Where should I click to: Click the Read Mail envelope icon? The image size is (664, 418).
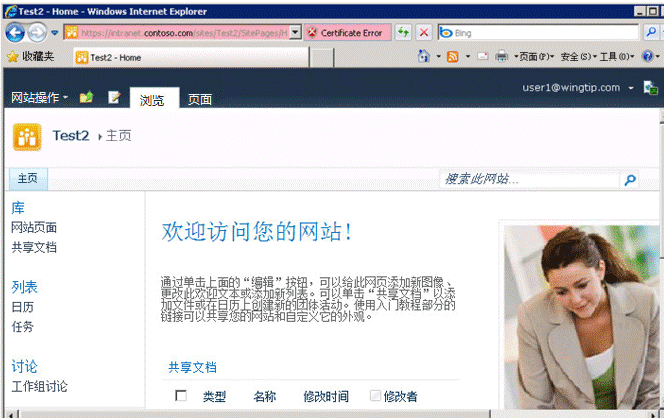[x=483, y=56]
